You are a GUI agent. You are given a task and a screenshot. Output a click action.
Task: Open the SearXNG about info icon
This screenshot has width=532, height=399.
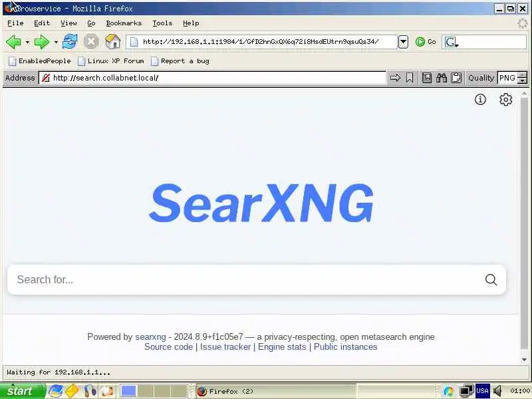click(480, 99)
